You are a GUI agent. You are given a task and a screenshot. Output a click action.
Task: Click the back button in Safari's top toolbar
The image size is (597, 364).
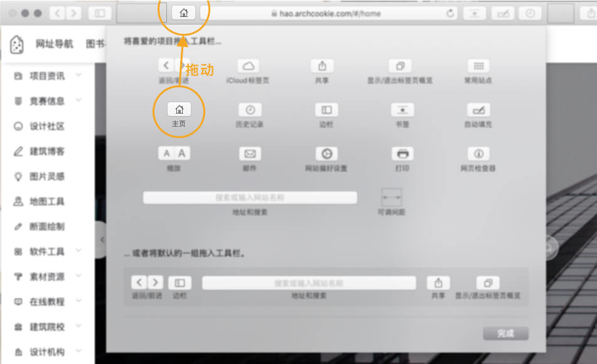click(x=58, y=14)
